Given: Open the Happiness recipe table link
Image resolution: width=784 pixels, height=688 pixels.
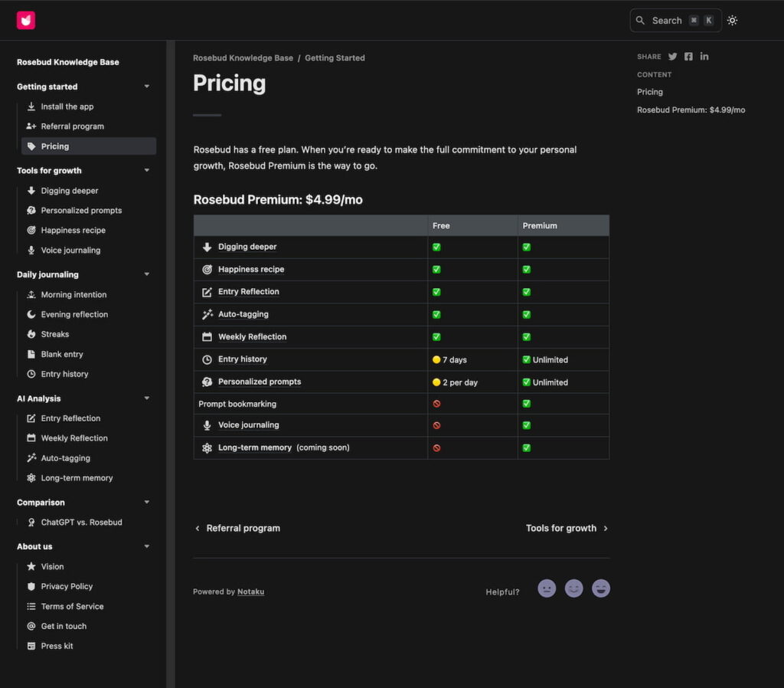Looking at the screenshot, I should tap(251, 269).
